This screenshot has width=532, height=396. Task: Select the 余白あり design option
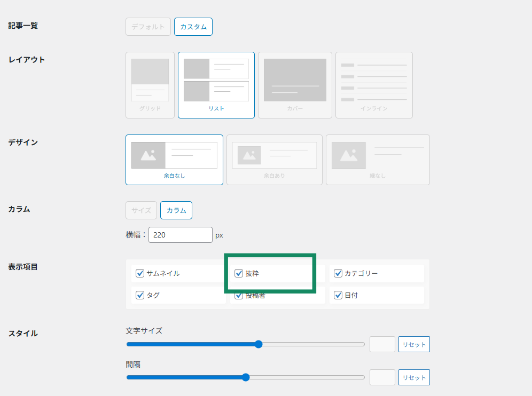(x=274, y=160)
